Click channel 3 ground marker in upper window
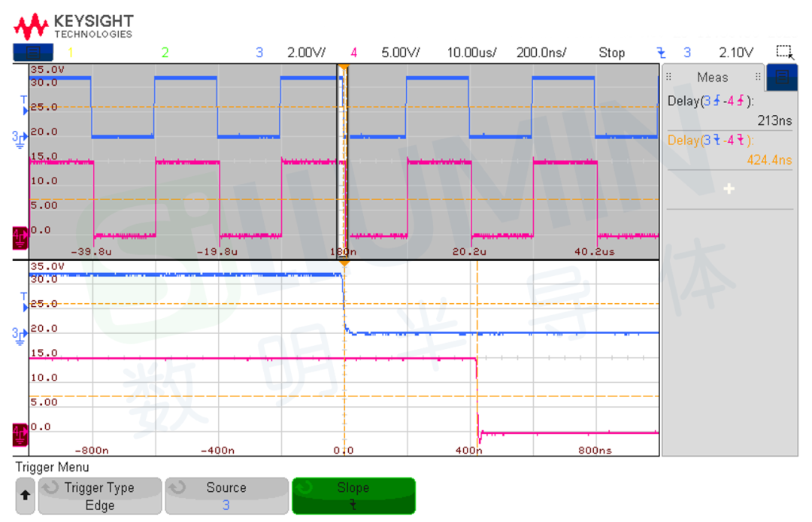 tap(19, 139)
